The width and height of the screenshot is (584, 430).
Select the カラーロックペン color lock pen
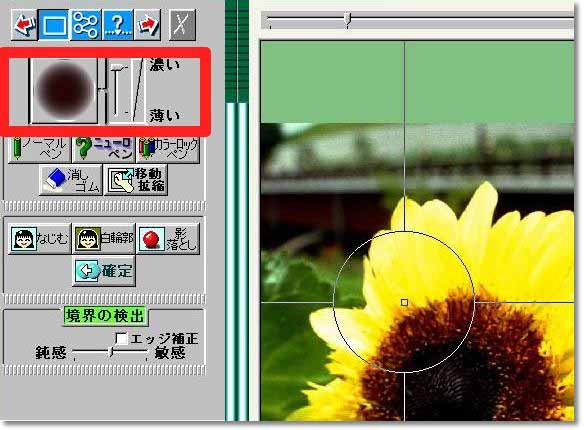tap(168, 149)
